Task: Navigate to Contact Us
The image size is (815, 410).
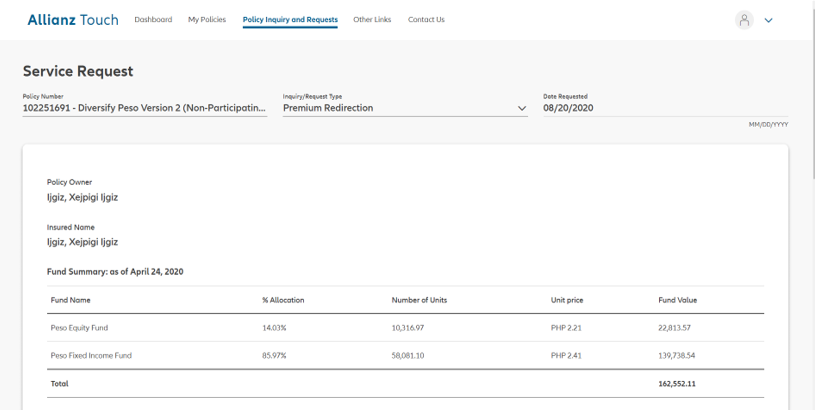Action: (426, 20)
